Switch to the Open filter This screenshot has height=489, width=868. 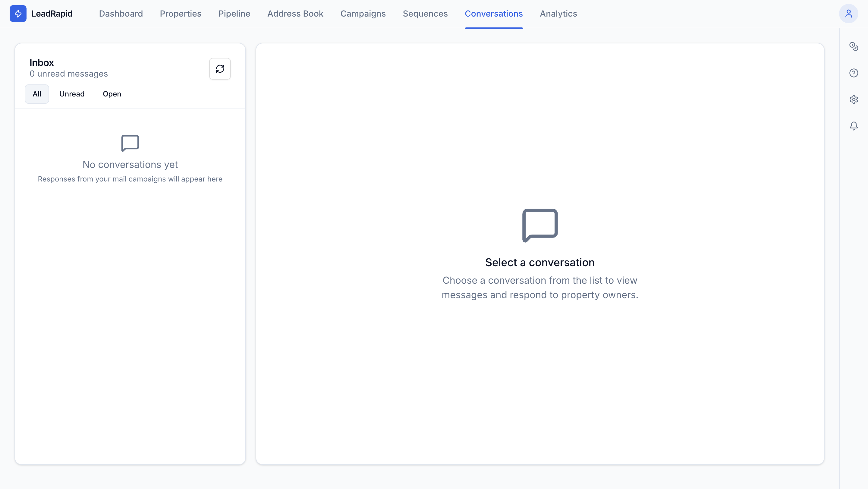pos(112,94)
